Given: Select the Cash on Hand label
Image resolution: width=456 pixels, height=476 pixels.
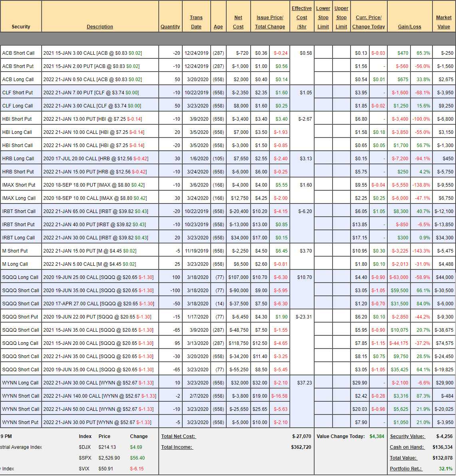Looking at the screenshot, I should pos(407,447).
